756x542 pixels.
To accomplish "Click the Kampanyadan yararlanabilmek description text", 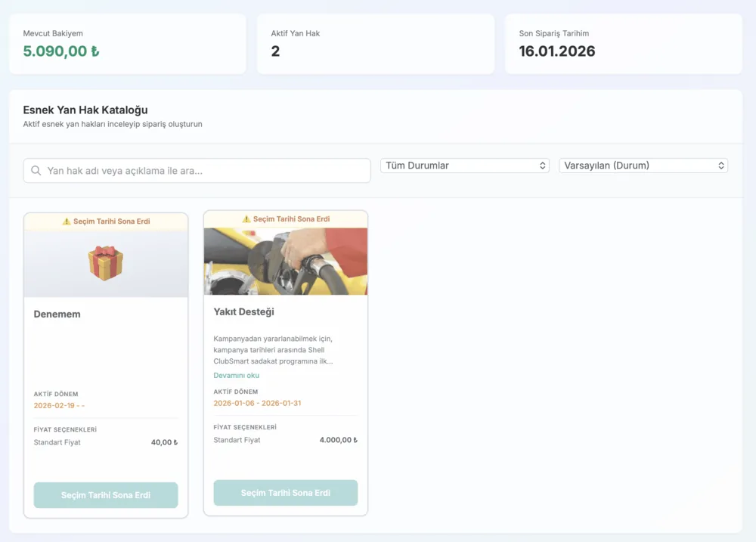I will point(273,350).
